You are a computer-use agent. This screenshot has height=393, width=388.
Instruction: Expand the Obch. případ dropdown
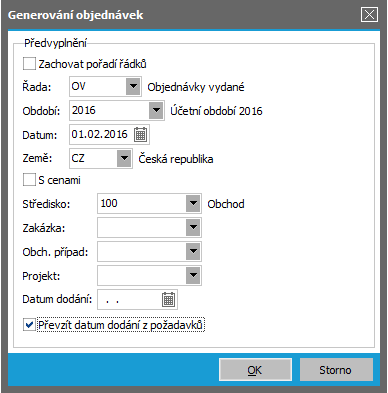[x=193, y=251]
